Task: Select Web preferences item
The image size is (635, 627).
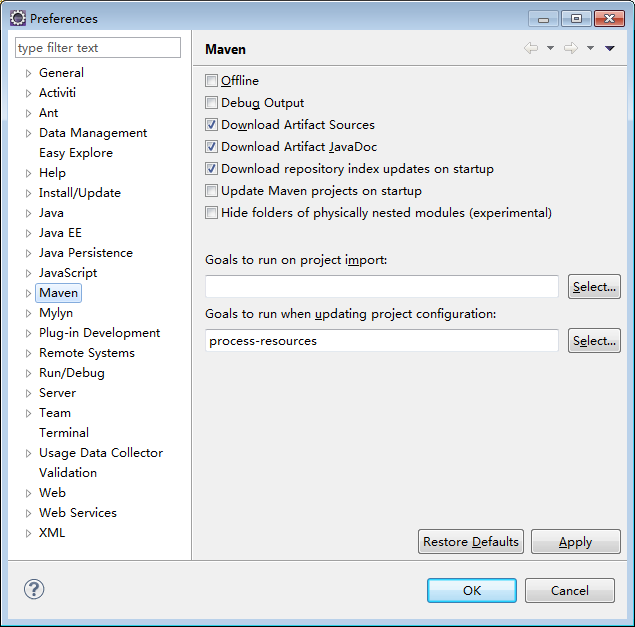Action: [x=52, y=493]
